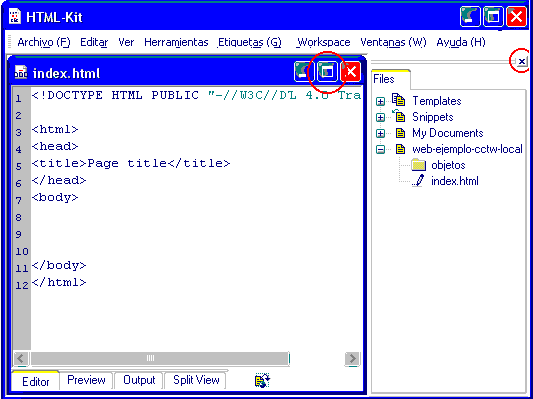Viewport: 533px width, 399px height.
Task: Switch to the Output tab
Action: (139, 380)
